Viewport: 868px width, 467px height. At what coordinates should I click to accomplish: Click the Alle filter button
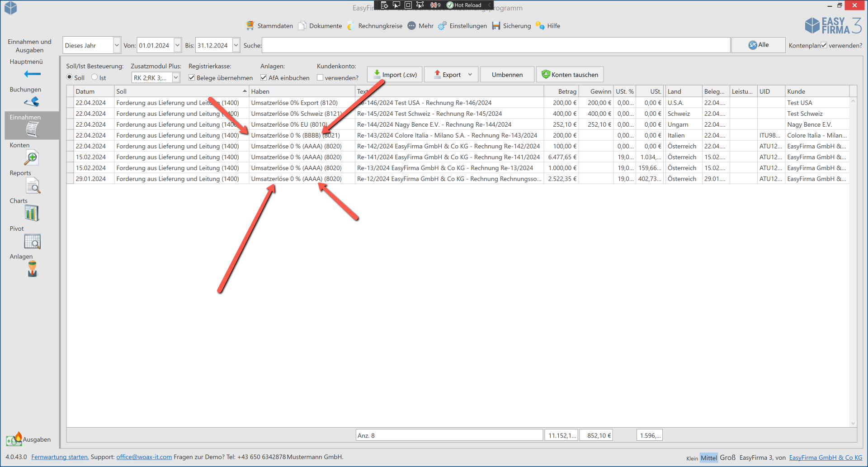[x=758, y=45]
